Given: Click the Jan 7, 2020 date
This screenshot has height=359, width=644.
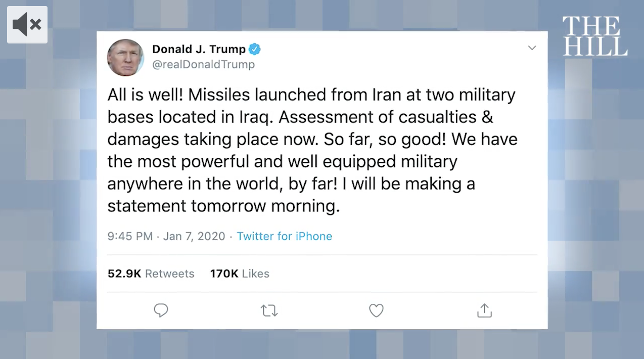Looking at the screenshot, I should click(194, 236).
